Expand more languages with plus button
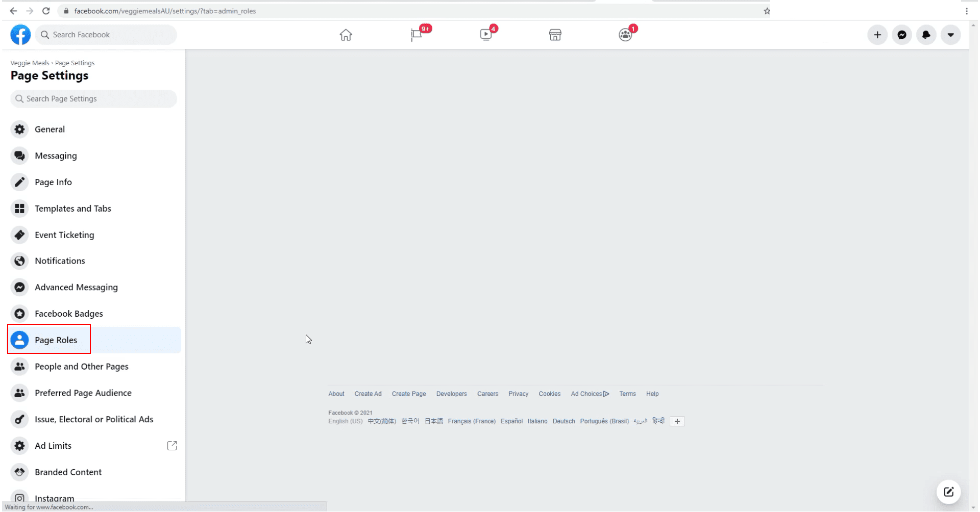Image resolution: width=980 pixels, height=512 pixels. coord(677,421)
